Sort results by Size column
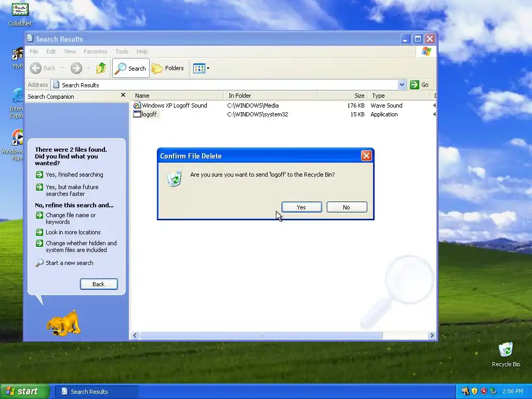The width and height of the screenshot is (532, 399). (342, 96)
